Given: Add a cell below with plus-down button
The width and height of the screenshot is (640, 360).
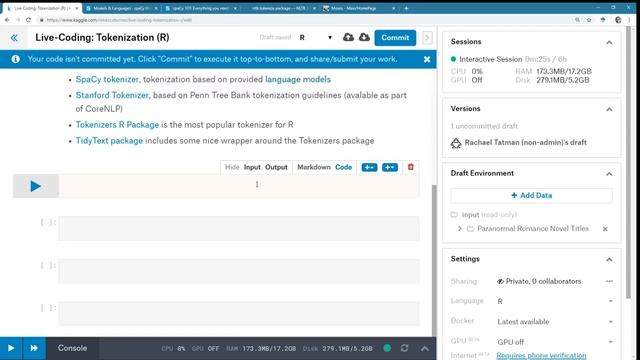Looking at the screenshot, I should pyautogui.click(x=390, y=167).
